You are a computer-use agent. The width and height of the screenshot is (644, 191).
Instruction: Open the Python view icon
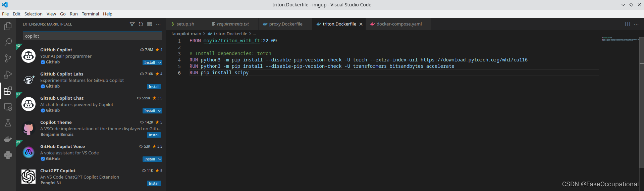click(x=8, y=155)
